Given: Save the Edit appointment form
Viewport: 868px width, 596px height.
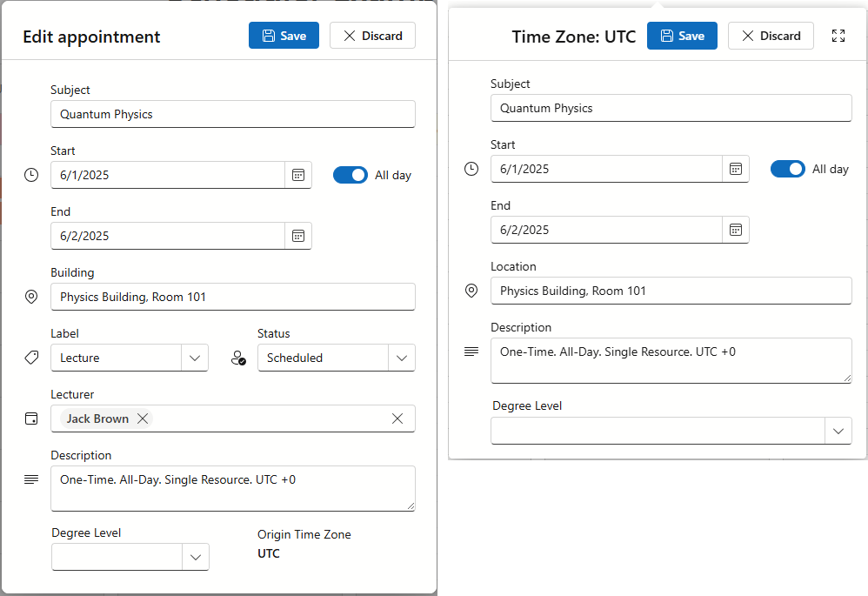Looking at the screenshot, I should 284,36.
